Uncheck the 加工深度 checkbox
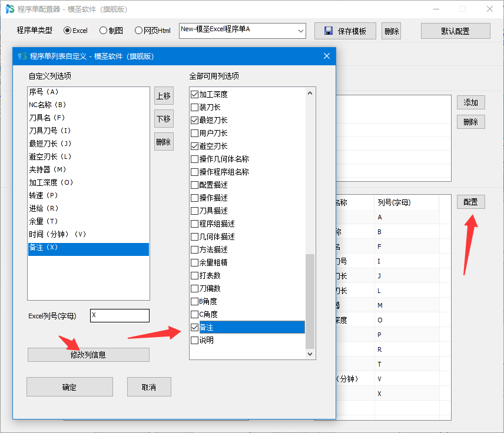This screenshot has width=504, height=433. point(194,95)
